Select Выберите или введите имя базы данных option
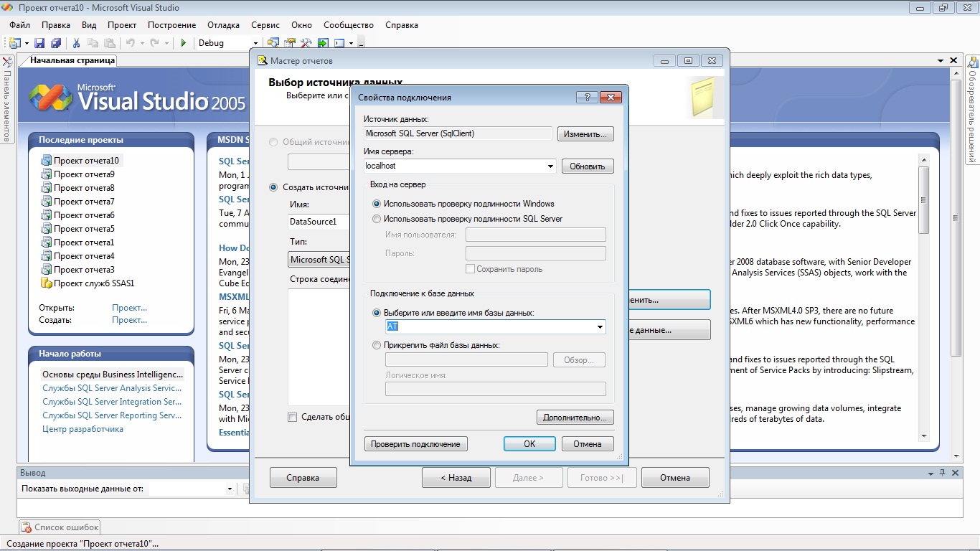The width and height of the screenshot is (980, 551). click(x=377, y=313)
